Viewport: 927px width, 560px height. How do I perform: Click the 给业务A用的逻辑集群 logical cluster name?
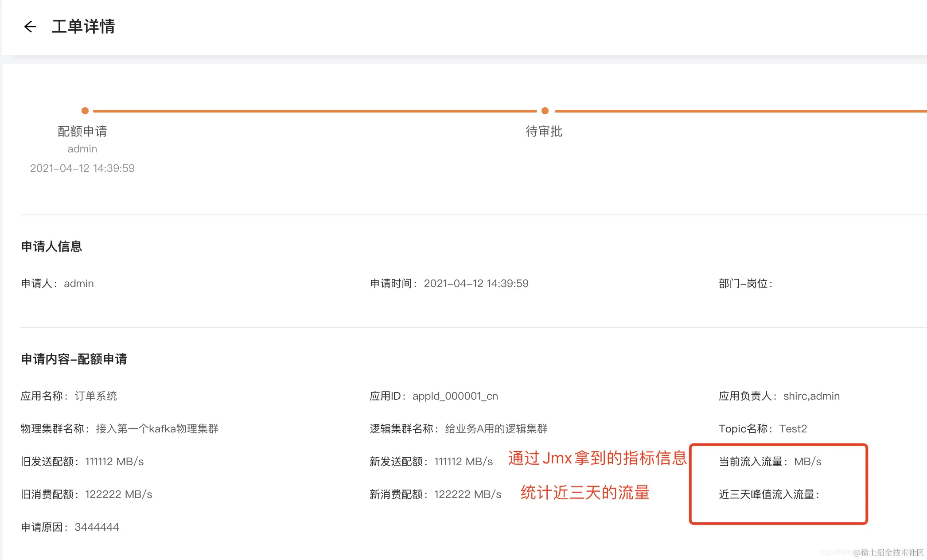click(496, 429)
